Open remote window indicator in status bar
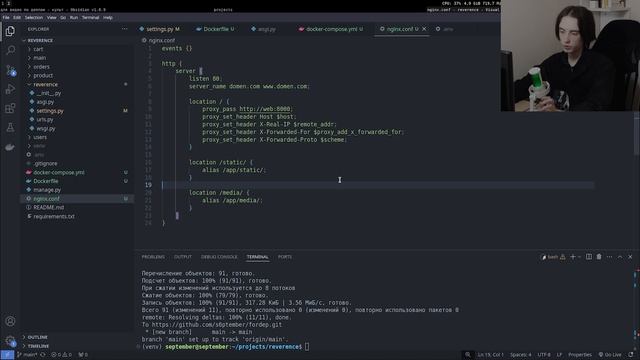 [7, 355]
